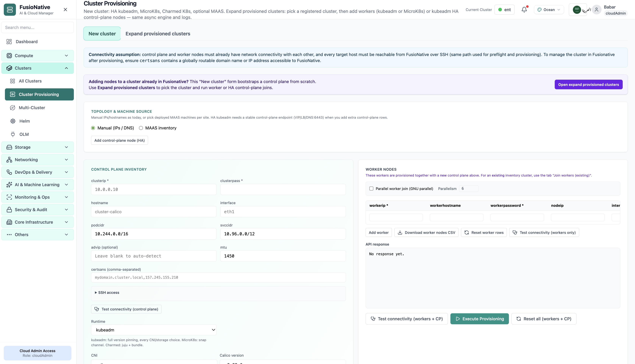Click the podcidr input field

click(154, 234)
